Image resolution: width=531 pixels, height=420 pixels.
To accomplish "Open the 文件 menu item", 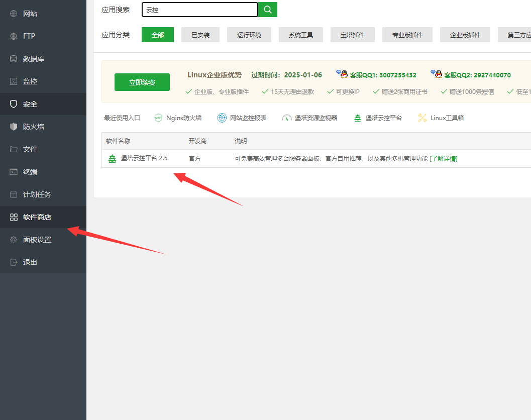I will click(x=43, y=149).
